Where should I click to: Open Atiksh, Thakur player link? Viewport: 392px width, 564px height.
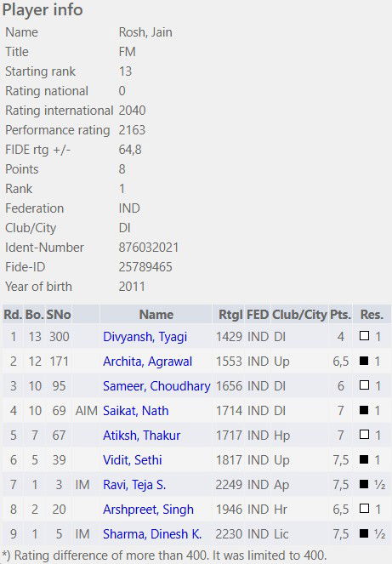click(142, 436)
